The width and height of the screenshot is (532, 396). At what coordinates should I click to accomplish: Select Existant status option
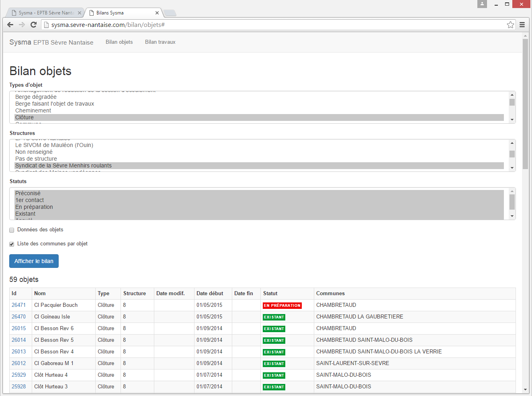pos(259,214)
